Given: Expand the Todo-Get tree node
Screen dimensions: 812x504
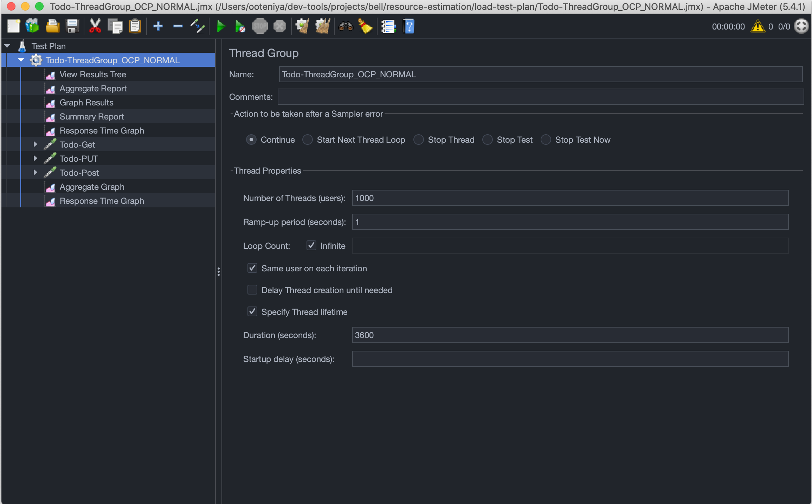Looking at the screenshot, I should coord(35,144).
